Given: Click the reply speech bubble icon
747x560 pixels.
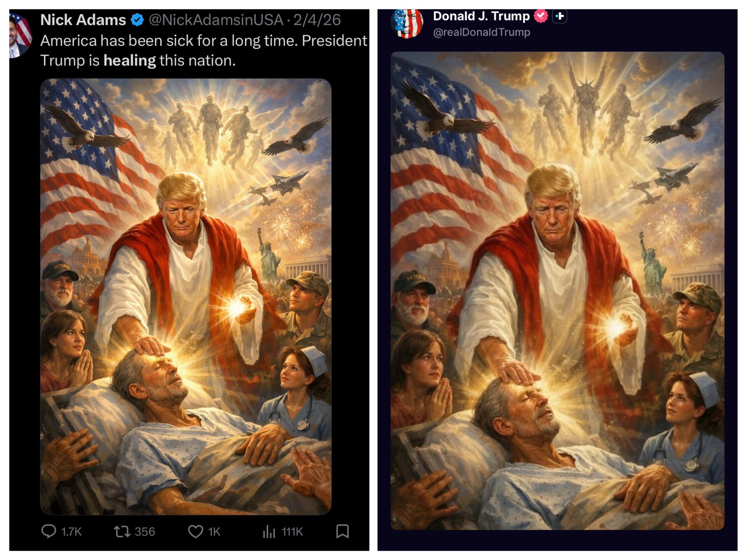Looking at the screenshot, I should pos(49,531).
